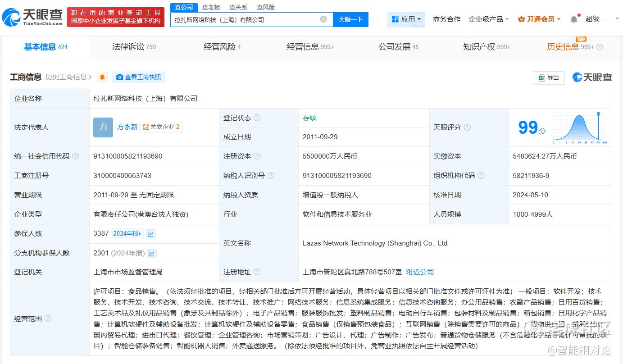
Task: Click the 附近公司 link
Action: coord(420,272)
